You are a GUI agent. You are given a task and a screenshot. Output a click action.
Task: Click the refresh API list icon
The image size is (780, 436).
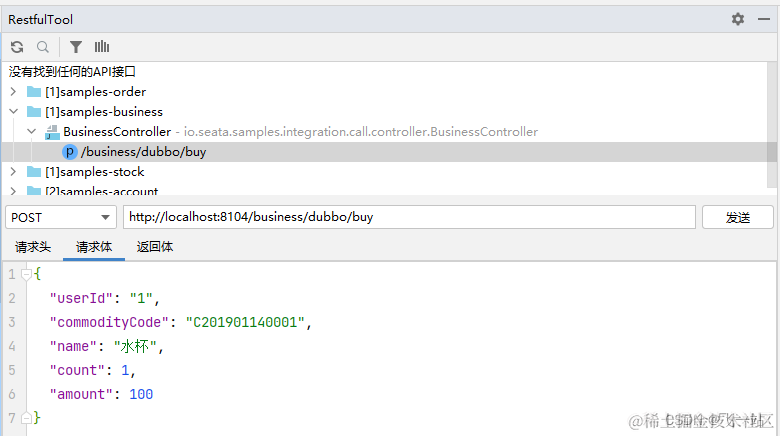pos(17,47)
